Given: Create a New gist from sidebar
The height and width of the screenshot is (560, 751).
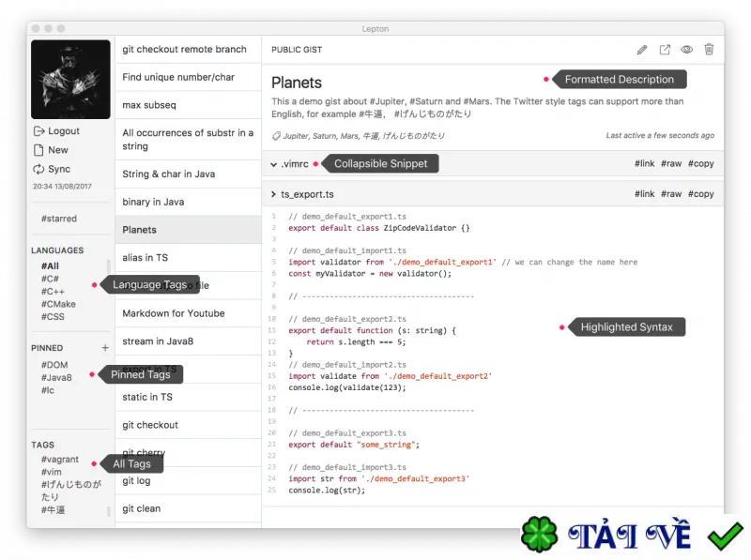Looking at the screenshot, I should [38, 150].
